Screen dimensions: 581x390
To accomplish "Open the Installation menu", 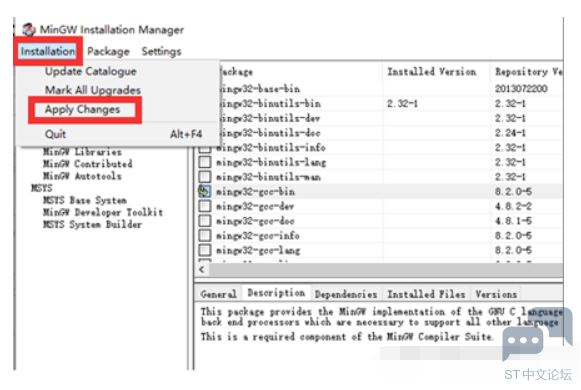I will (47, 51).
